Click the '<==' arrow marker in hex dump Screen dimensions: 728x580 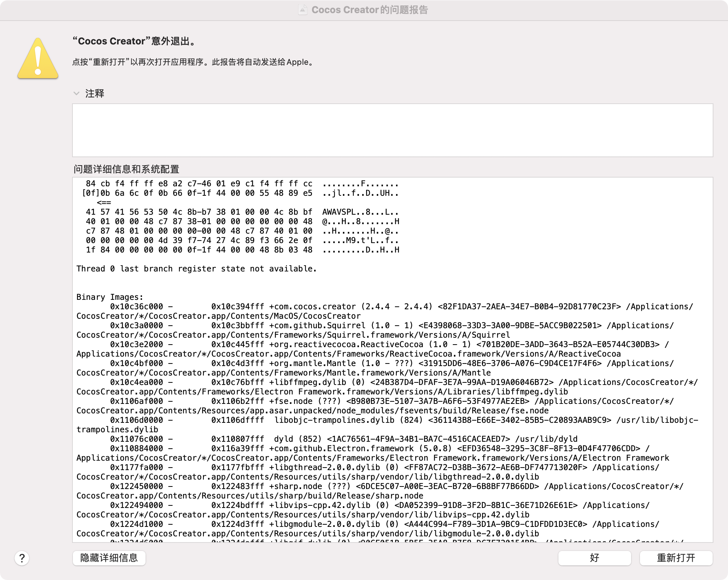[104, 203]
